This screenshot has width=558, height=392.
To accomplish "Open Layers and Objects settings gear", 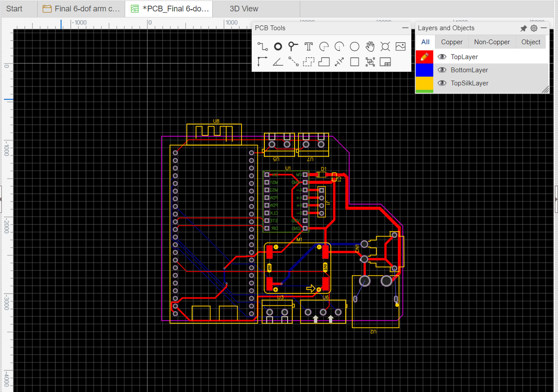I will [x=534, y=28].
